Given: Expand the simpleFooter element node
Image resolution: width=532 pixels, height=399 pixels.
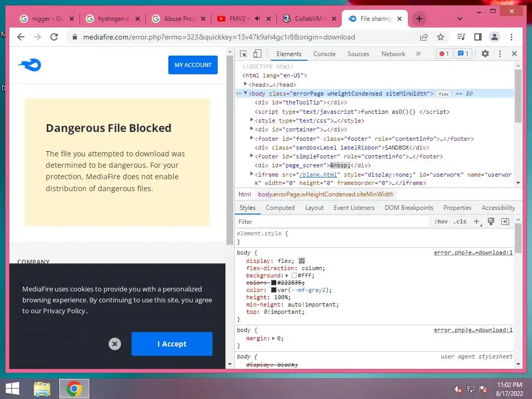Looking at the screenshot, I should coord(251,155).
